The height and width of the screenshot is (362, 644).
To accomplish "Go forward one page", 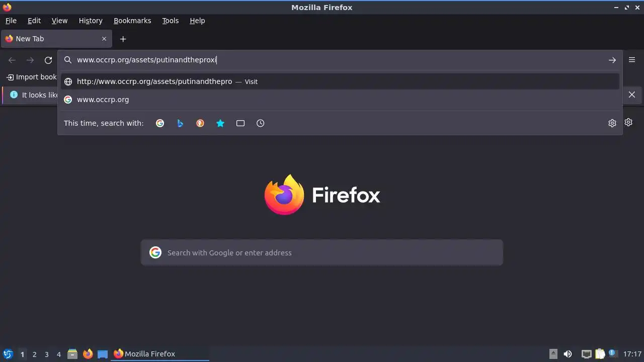I will click(x=30, y=60).
